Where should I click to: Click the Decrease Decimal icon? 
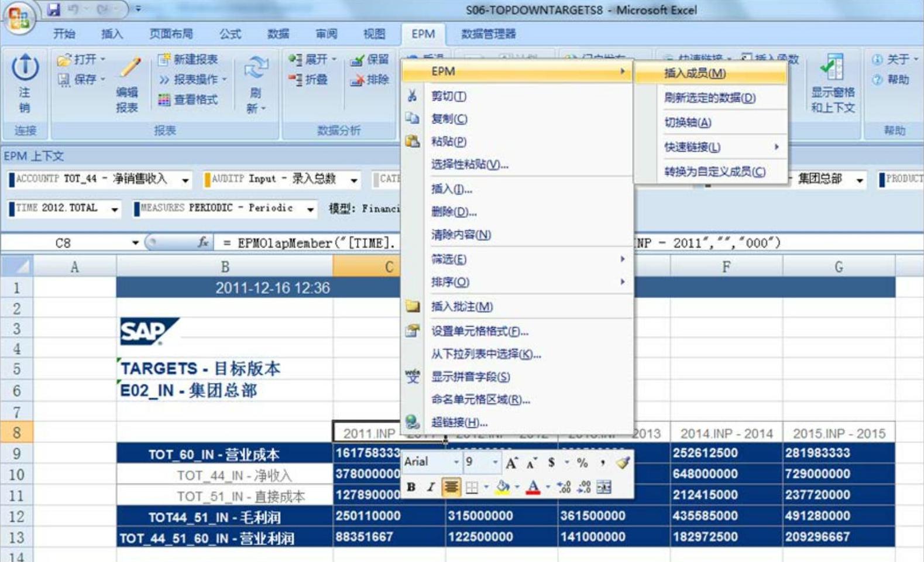(584, 487)
